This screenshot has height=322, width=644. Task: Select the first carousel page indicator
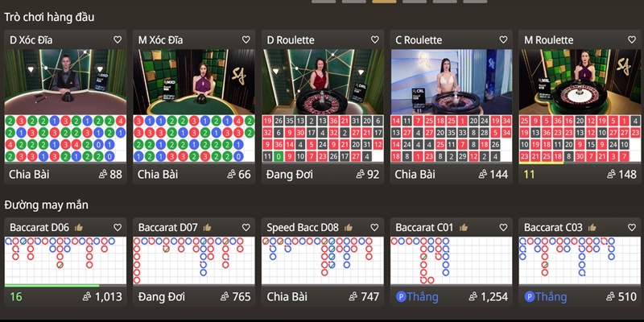click(x=323, y=2)
